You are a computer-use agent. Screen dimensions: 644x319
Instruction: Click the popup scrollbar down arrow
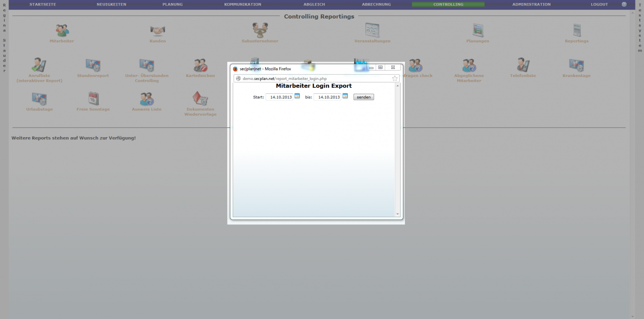click(x=398, y=214)
